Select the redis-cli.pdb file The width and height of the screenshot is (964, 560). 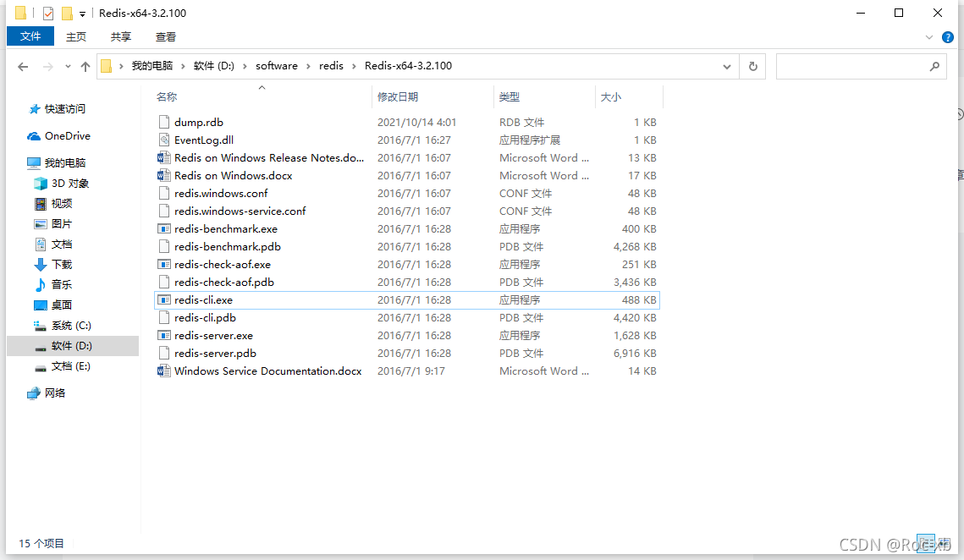[x=205, y=318]
